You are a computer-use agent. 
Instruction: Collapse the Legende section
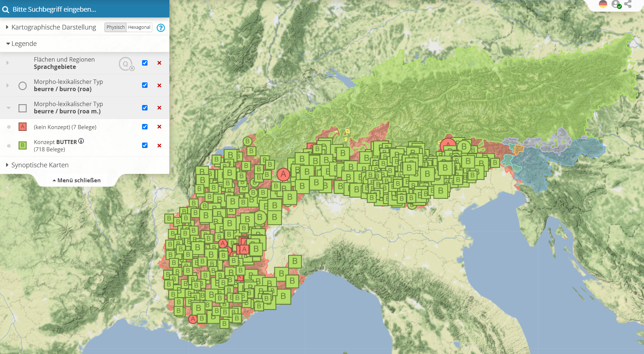[x=22, y=44]
